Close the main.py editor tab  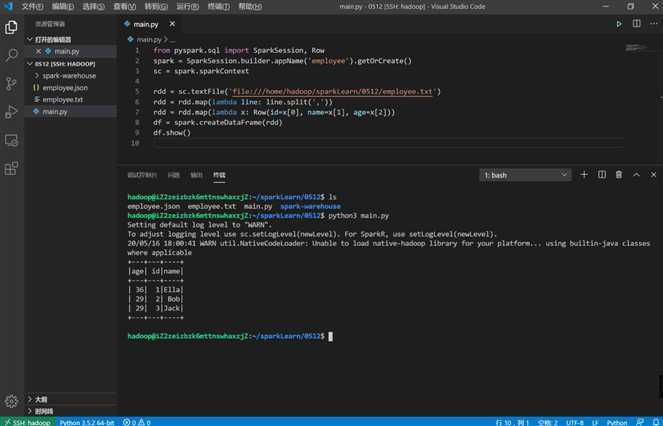click(172, 24)
